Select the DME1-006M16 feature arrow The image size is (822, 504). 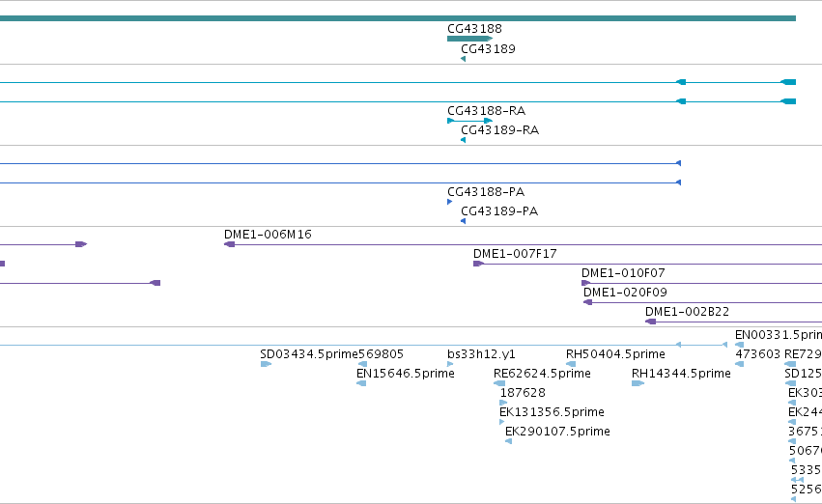(229, 244)
